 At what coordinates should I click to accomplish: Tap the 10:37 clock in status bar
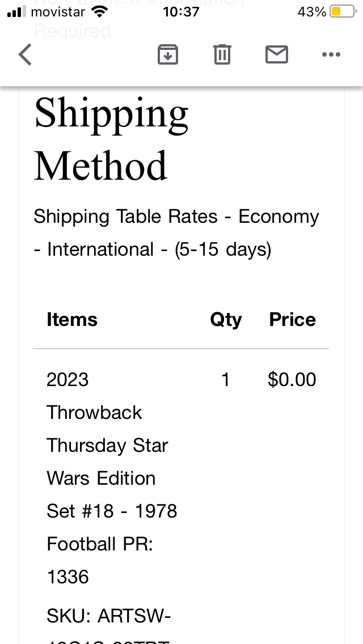(x=181, y=12)
